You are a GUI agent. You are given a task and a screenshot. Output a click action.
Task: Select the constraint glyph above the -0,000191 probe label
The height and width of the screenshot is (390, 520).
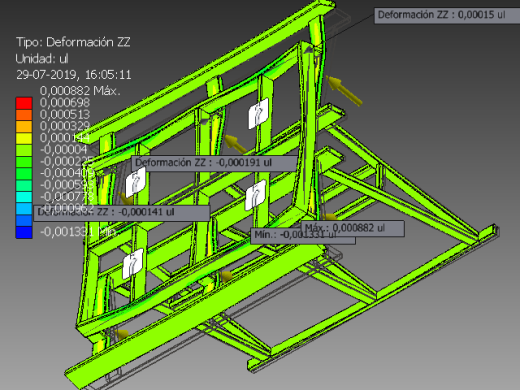click(259, 113)
